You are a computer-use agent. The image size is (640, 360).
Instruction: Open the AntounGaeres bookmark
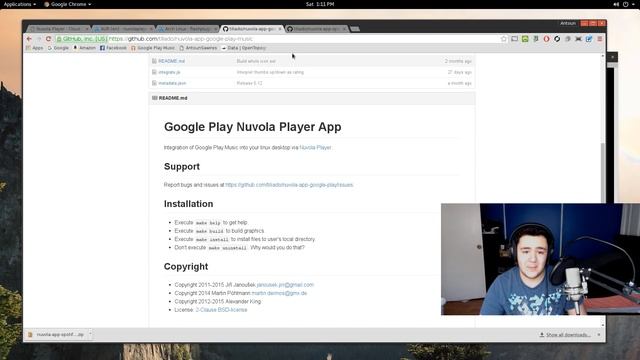(x=198, y=48)
